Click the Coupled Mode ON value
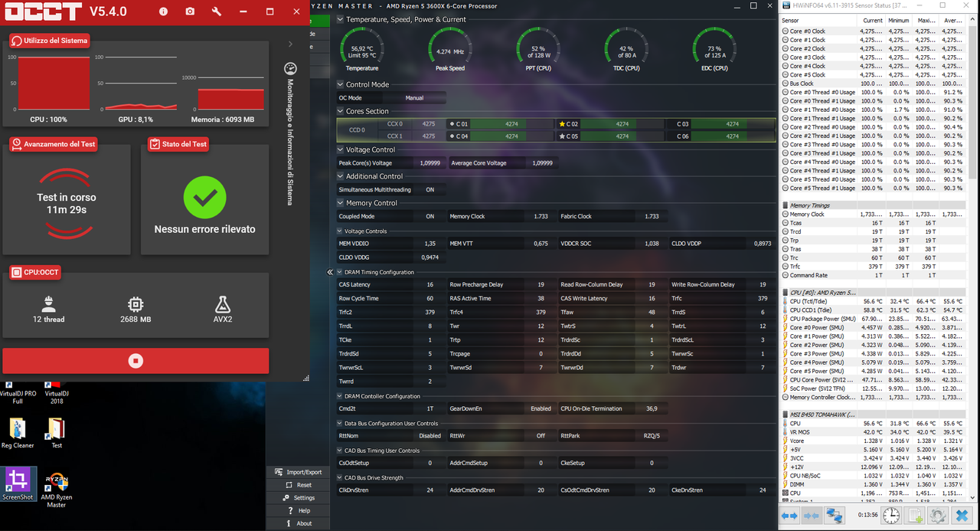 pos(430,216)
